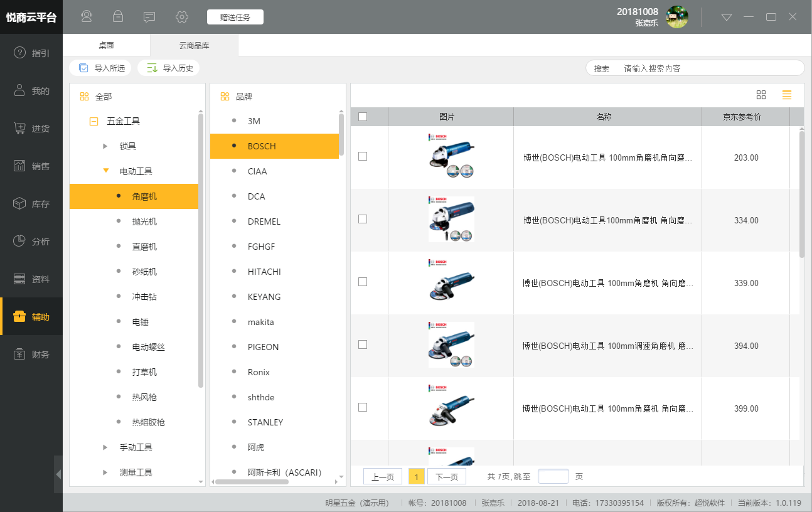Select the DREMEL brand
Screen dimensions: 812x512
coord(274,221)
